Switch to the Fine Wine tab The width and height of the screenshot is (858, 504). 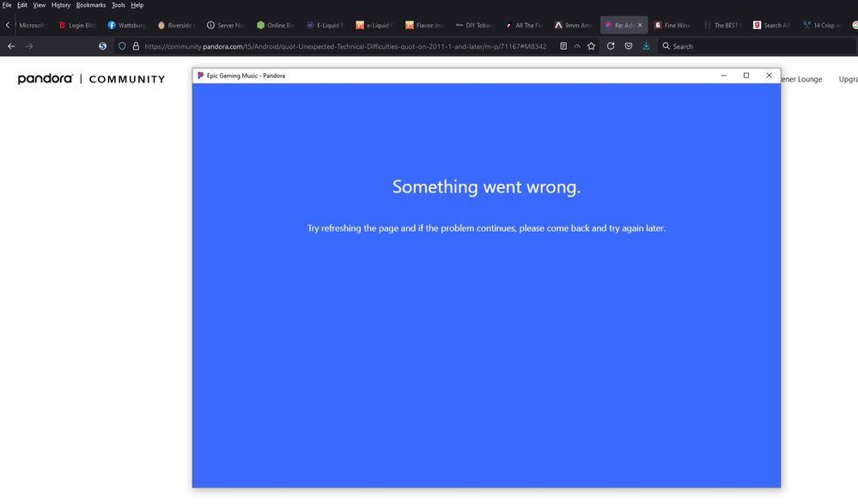[672, 25]
